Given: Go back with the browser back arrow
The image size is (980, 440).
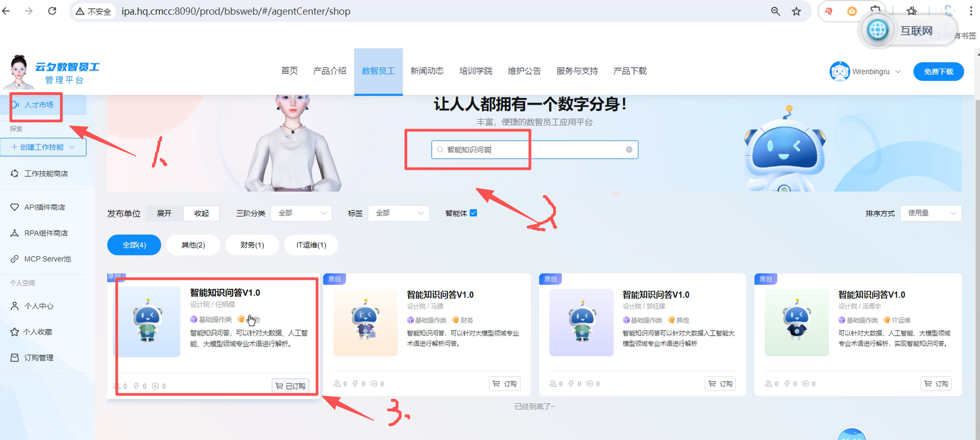Looking at the screenshot, I should point(6,11).
